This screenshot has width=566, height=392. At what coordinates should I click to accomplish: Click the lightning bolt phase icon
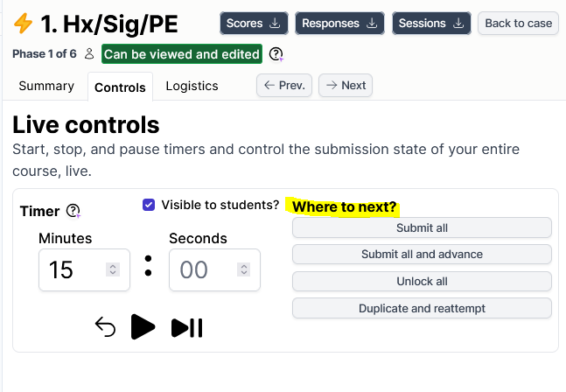23,22
